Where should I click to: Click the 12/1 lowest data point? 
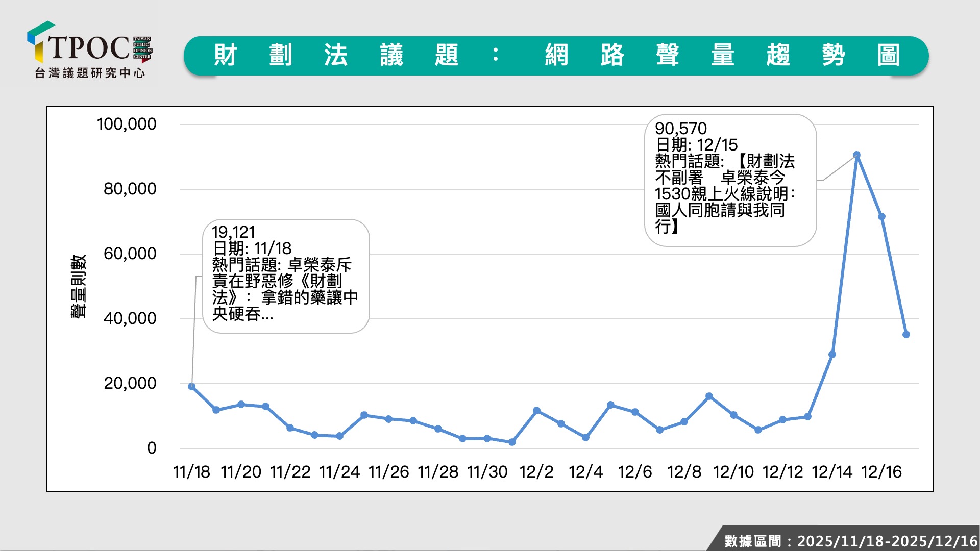tap(512, 442)
